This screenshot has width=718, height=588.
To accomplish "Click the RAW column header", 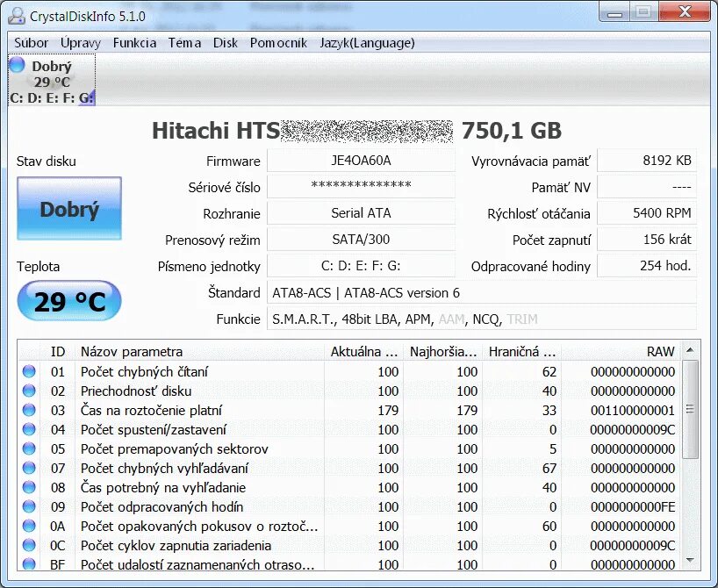I will [621, 352].
